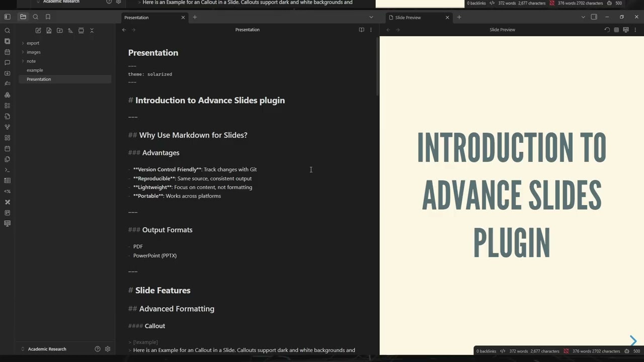
Task: Select the Presentation file in explorer
Action: (x=64, y=79)
